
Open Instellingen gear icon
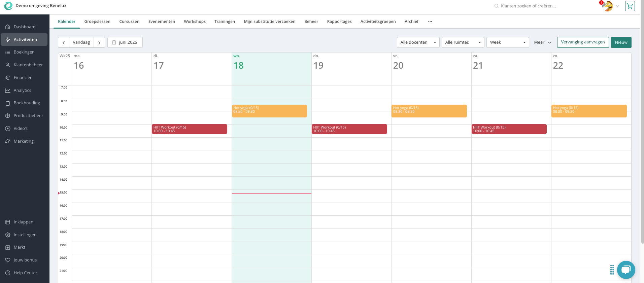coord(8,235)
